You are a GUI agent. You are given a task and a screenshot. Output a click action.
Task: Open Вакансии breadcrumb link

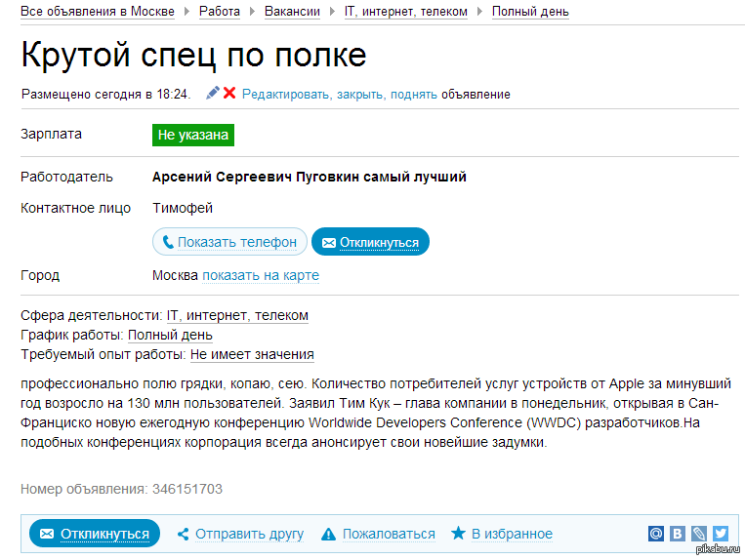click(292, 12)
